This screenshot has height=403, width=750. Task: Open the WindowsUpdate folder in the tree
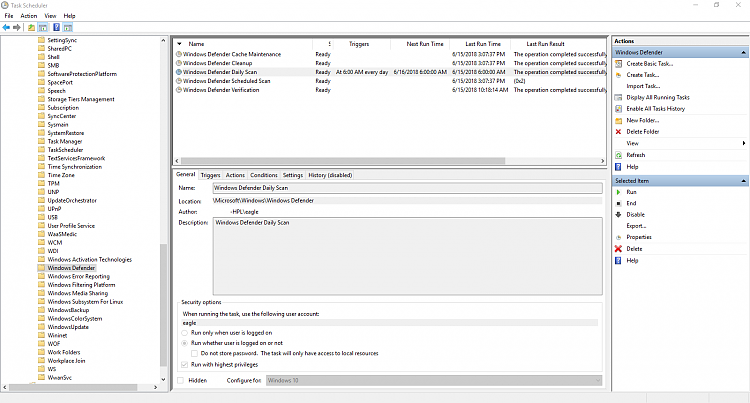[68, 326]
